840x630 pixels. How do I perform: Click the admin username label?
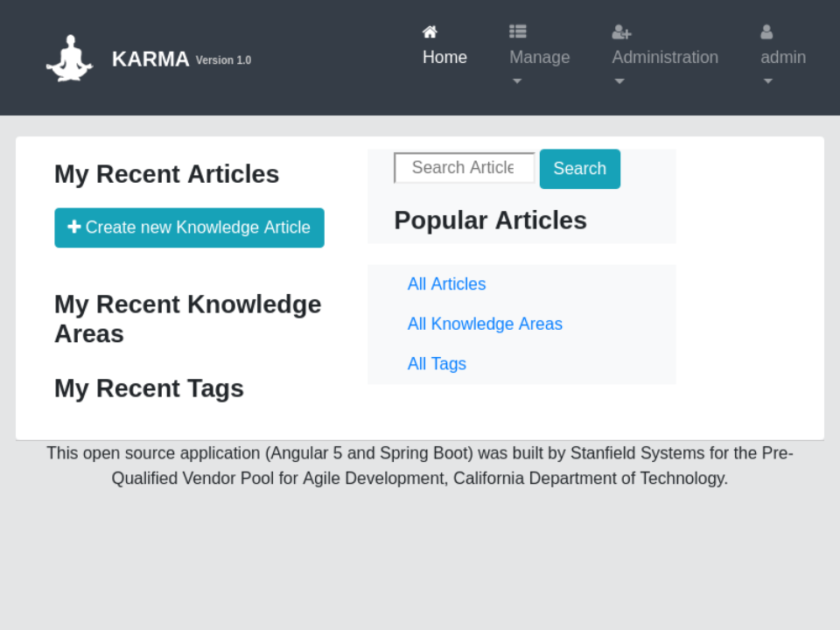[x=783, y=57]
